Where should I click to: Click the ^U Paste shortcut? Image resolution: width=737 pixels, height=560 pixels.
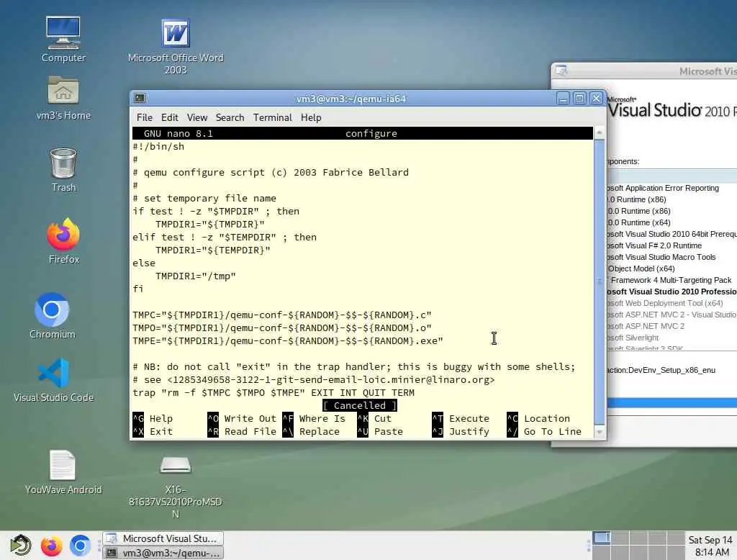point(380,432)
